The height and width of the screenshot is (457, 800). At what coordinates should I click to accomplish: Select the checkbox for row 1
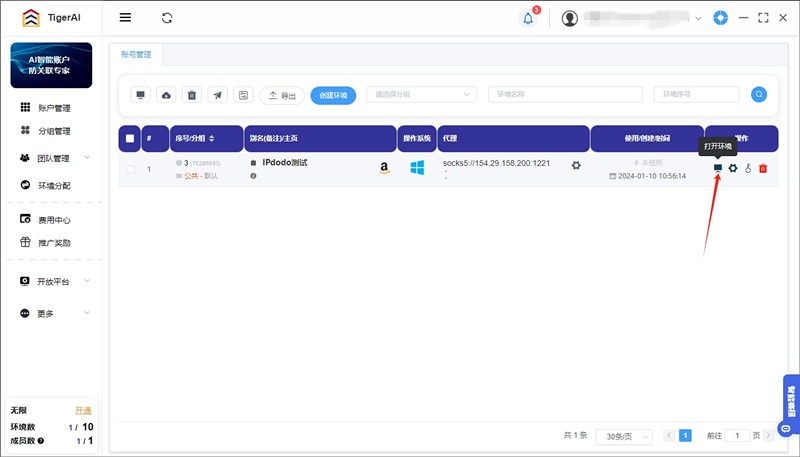[x=130, y=169]
